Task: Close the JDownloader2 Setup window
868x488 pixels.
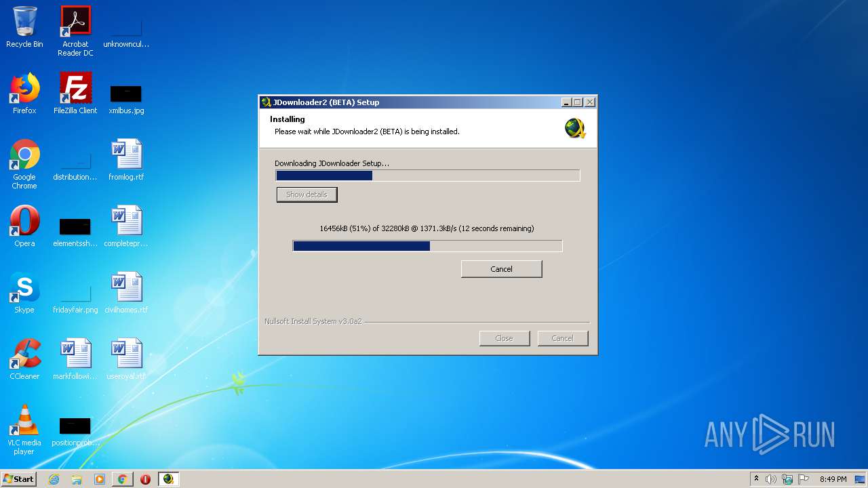Action: 590,102
